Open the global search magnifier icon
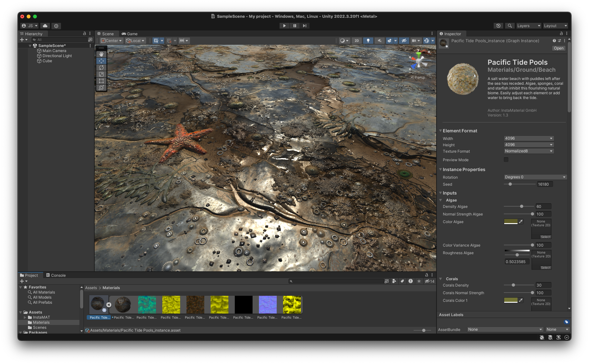Image resolution: width=589 pixels, height=364 pixels. 510,26
